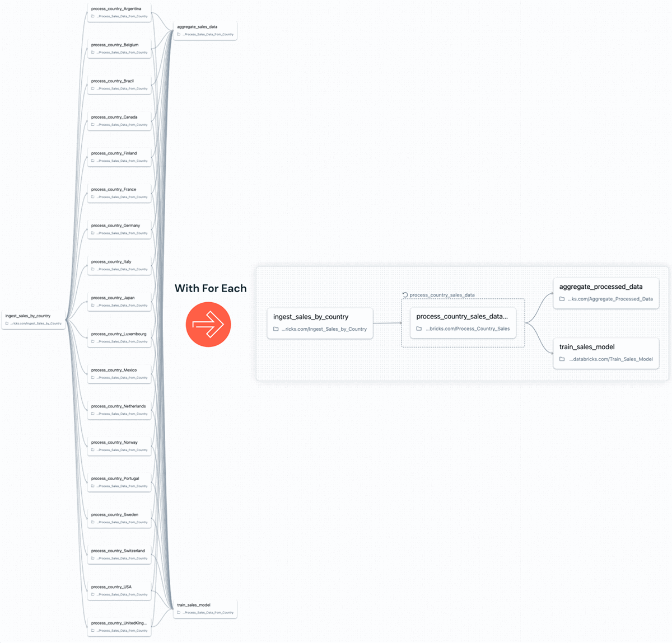
Task: Click the folder icon on aggregate_processed_data card
Action: pos(562,299)
